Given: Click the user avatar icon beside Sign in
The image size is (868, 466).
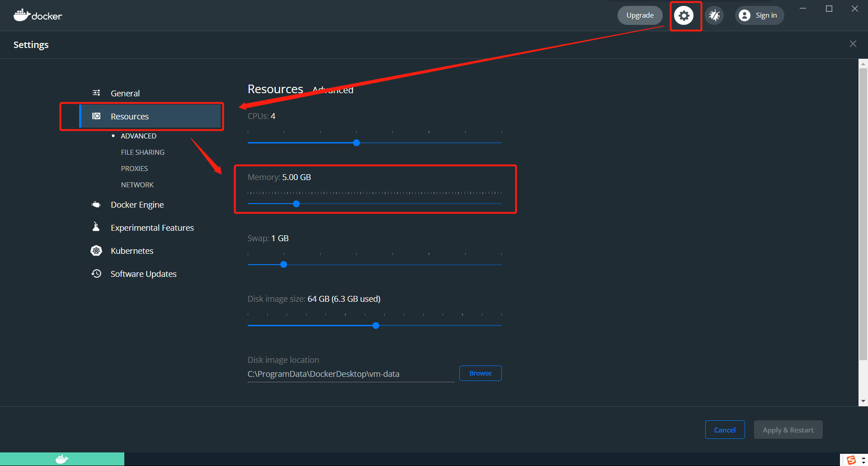Looking at the screenshot, I should click(745, 15).
